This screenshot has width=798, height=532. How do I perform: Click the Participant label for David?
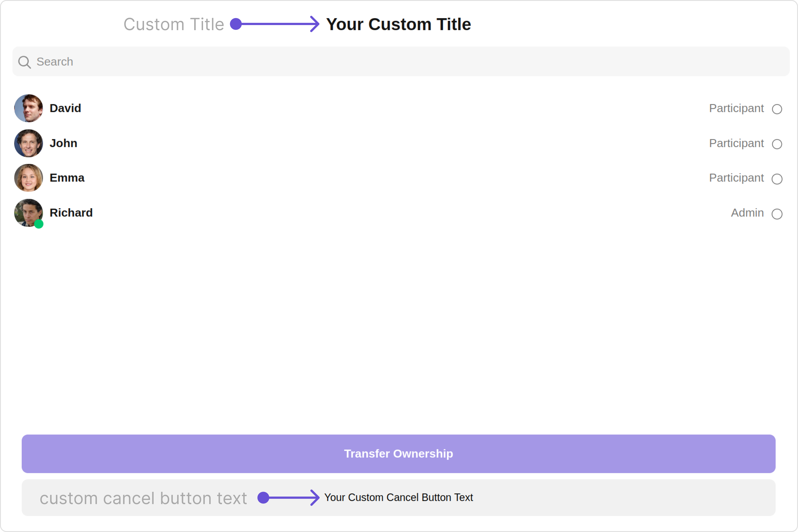[736, 108]
